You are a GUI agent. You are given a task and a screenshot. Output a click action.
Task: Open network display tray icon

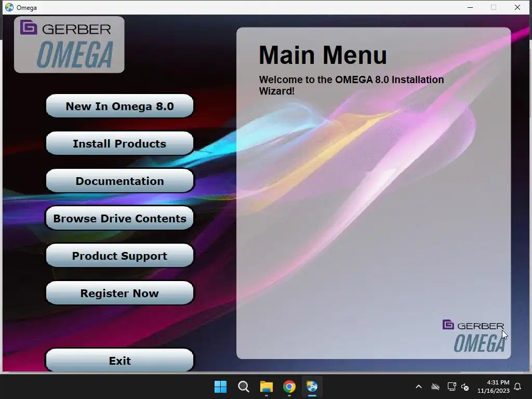click(451, 387)
